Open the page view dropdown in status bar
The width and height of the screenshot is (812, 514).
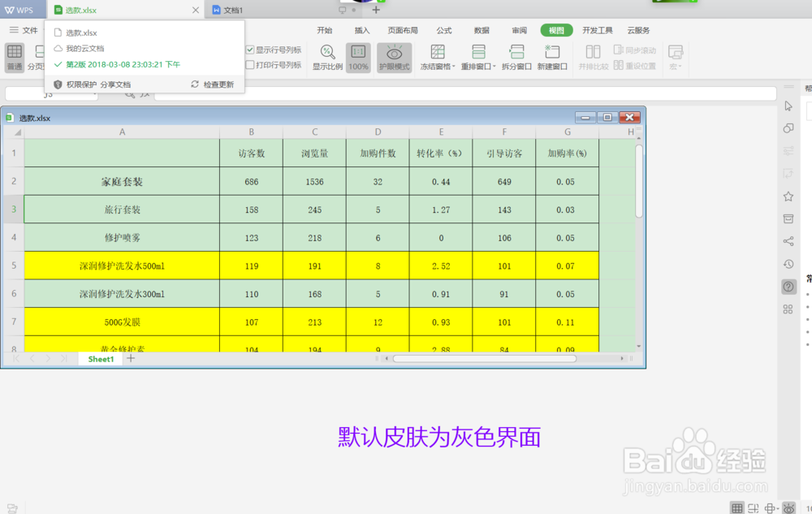pos(771,507)
